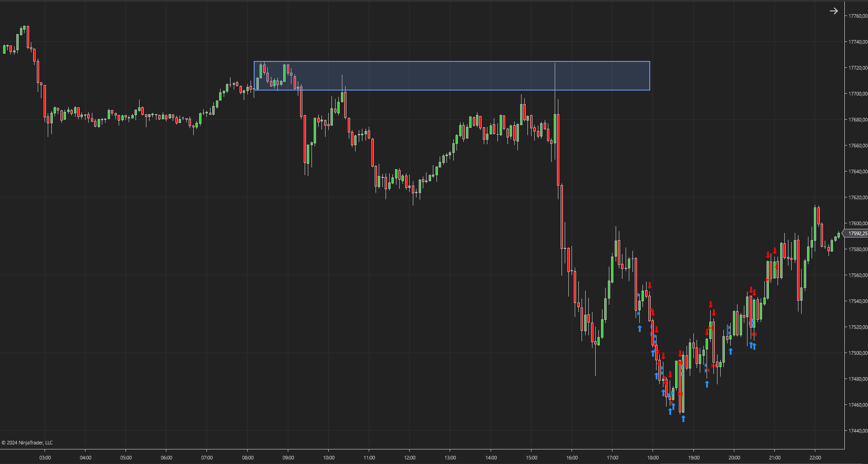Select the 17700,00 price axis label

pyautogui.click(x=858, y=94)
